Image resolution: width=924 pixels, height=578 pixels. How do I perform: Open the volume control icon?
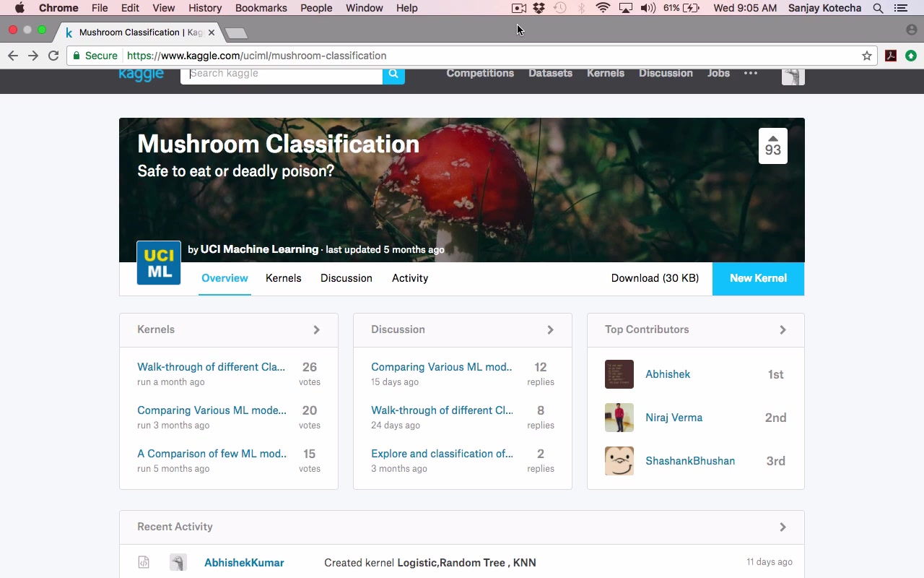(648, 8)
